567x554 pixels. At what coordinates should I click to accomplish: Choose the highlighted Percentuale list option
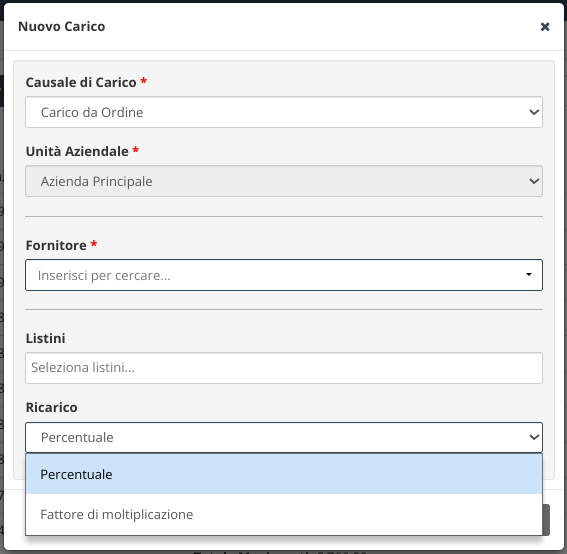coord(284,474)
